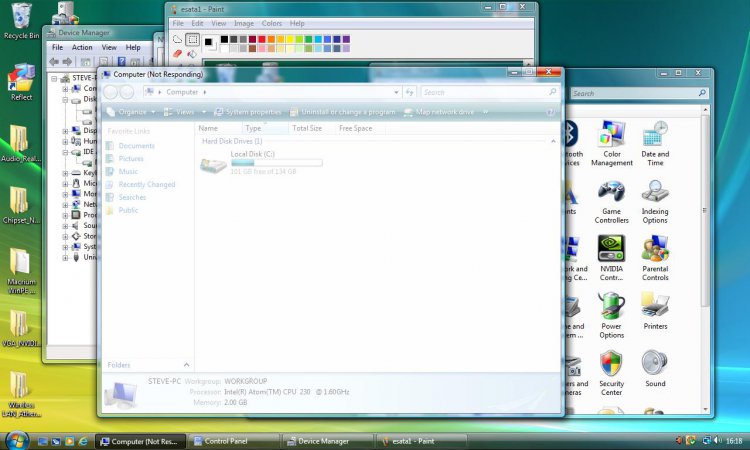The image size is (750, 450).
Task: Pick the yellow color swatch in Paint palette
Action: (290, 39)
